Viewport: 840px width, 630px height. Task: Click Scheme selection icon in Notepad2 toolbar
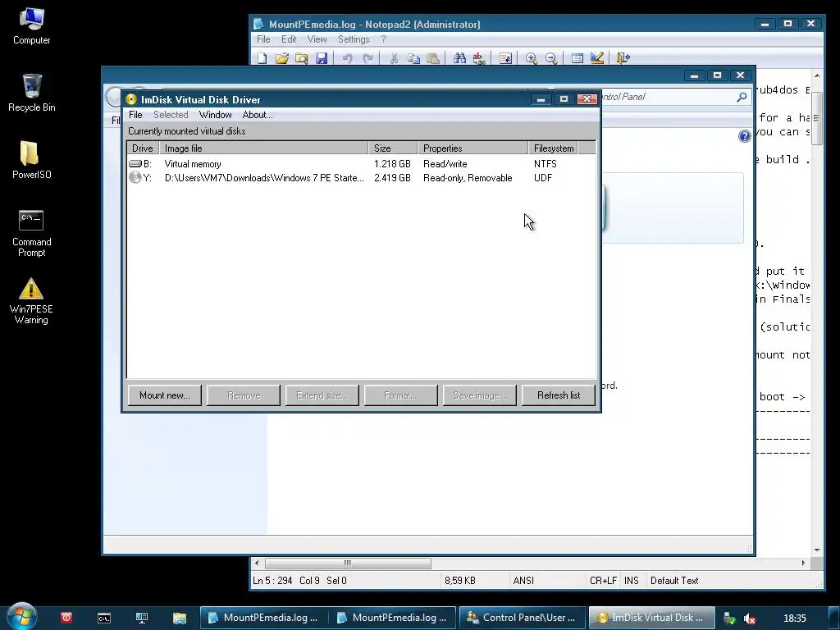(577, 58)
